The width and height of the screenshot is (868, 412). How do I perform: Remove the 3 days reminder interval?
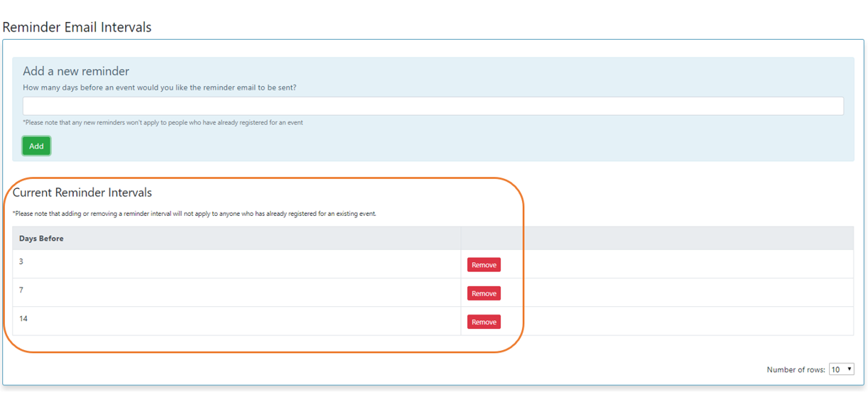coord(484,265)
